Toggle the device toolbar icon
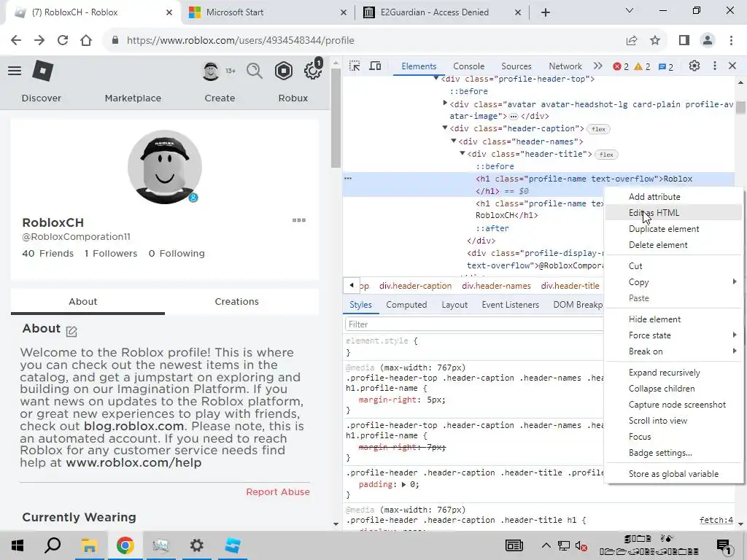Viewport: 747px width, 560px height. coord(376,66)
